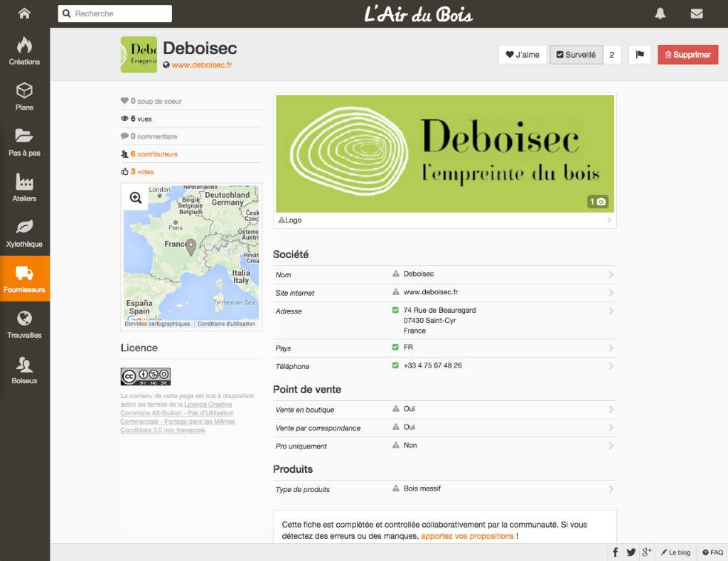Open the 3 votes link
Image resolution: width=728 pixels, height=561 pixels.
point(142,171)
